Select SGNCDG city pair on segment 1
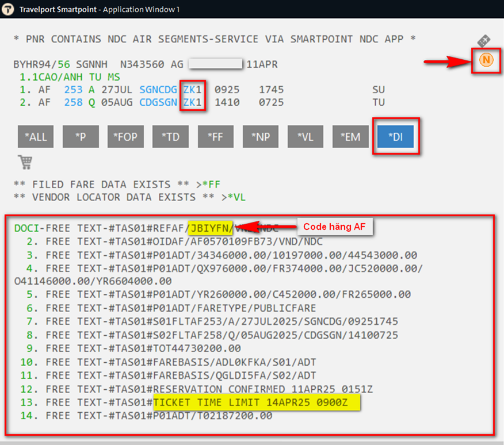 pyautogui.click(x=158, y=90)
